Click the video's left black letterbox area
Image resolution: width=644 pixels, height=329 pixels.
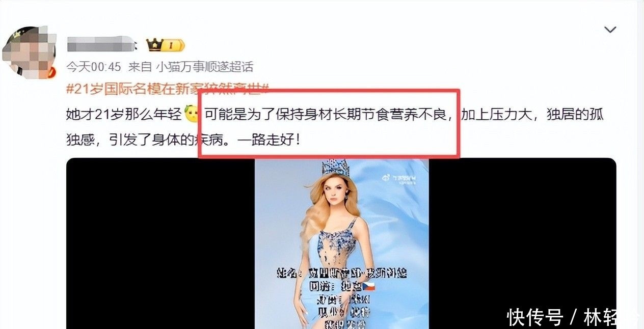tap(160, 243)
